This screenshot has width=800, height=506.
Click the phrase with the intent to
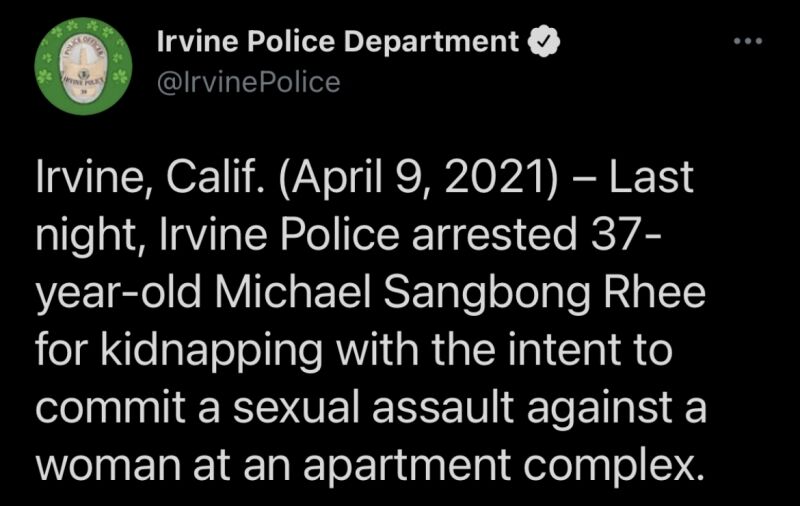[504, 350]
